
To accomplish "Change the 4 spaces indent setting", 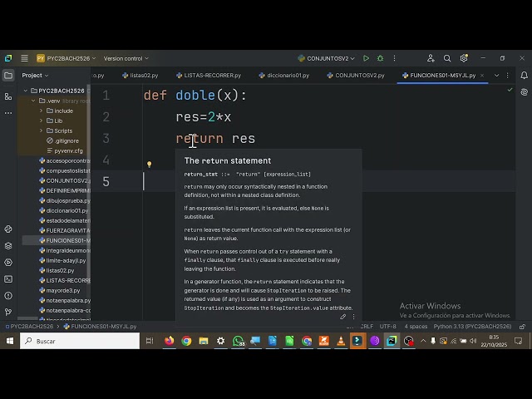I will 416,327.
